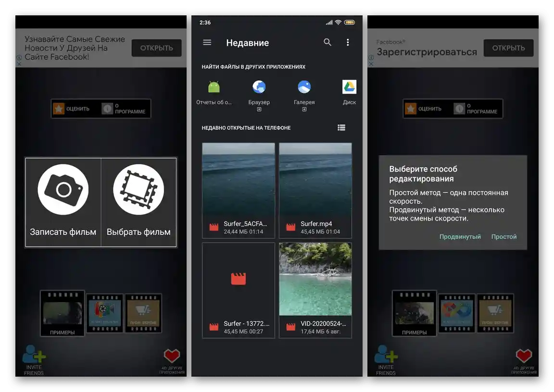Open ПРИМЕРЫ filmstrip thumbnail in left screen

(63, 313)
